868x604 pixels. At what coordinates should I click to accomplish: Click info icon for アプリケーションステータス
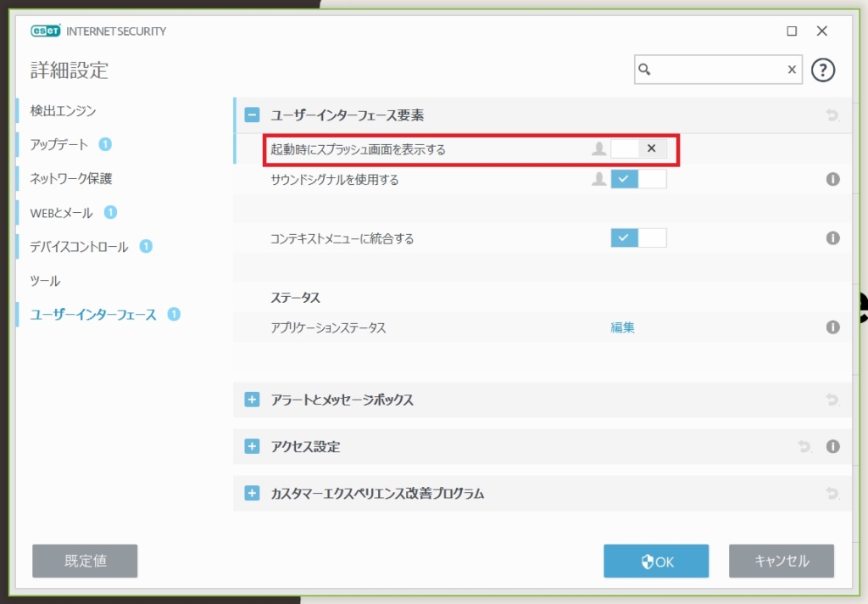coord(832,327)
